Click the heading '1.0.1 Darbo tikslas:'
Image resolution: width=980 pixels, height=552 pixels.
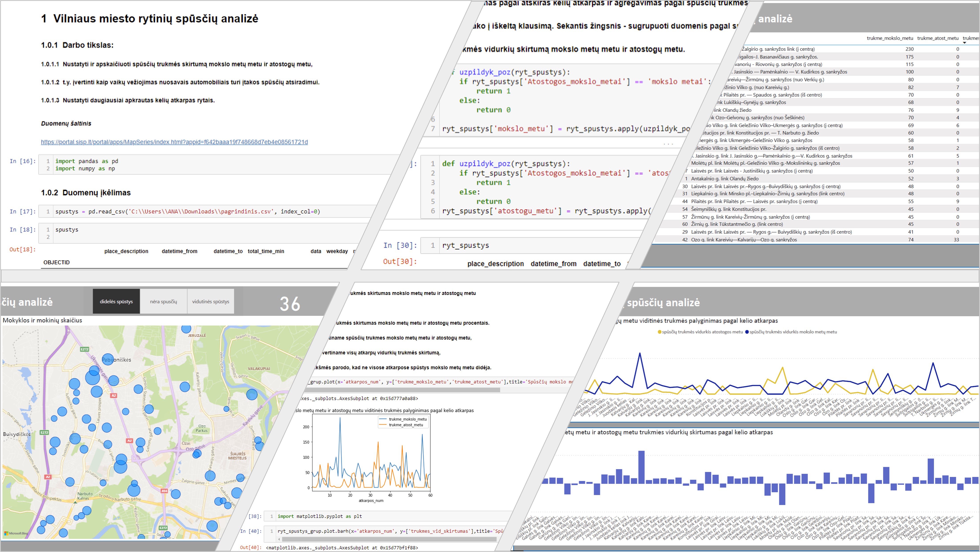coord(77,45)
